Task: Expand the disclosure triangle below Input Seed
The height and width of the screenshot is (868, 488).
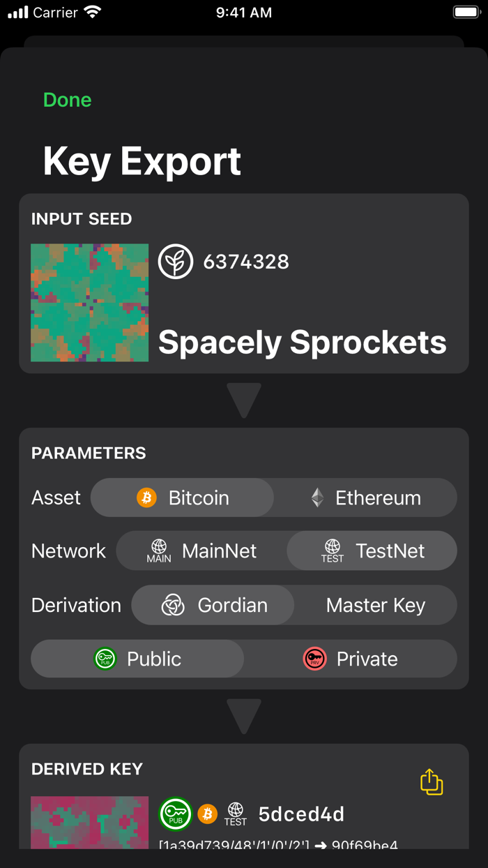Action: [x=244, y=399]
